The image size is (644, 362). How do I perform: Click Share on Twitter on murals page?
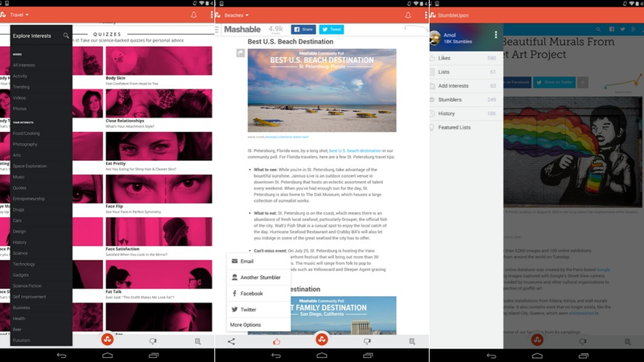[x=554, y=82]
